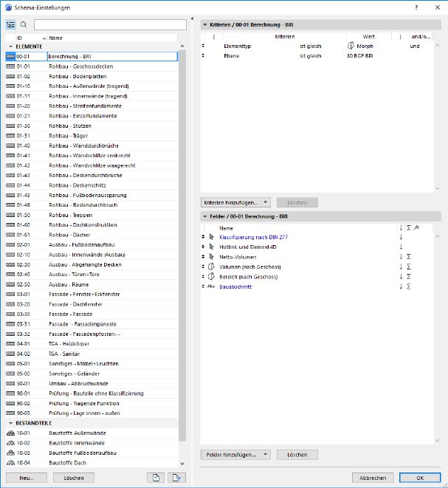
Task: Select Fassade - Fenster+Eckfenster schema
Action: (x=92, y=295)
